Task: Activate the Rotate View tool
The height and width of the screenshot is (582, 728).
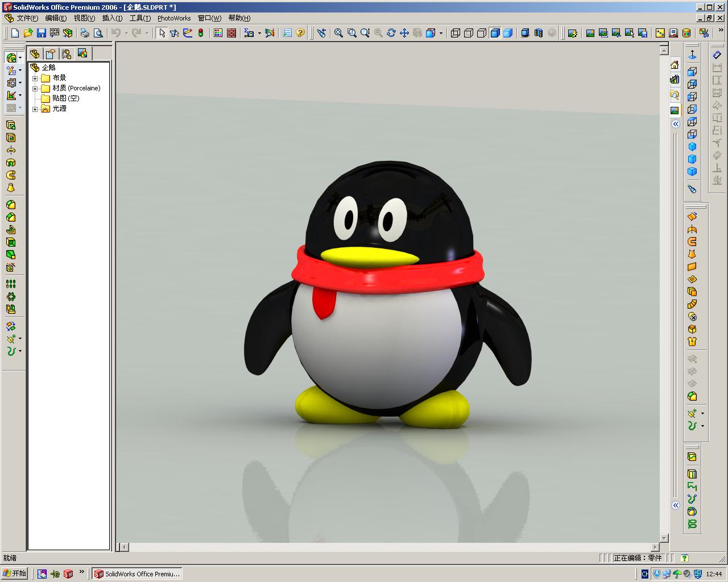Action: click(391, 33)
